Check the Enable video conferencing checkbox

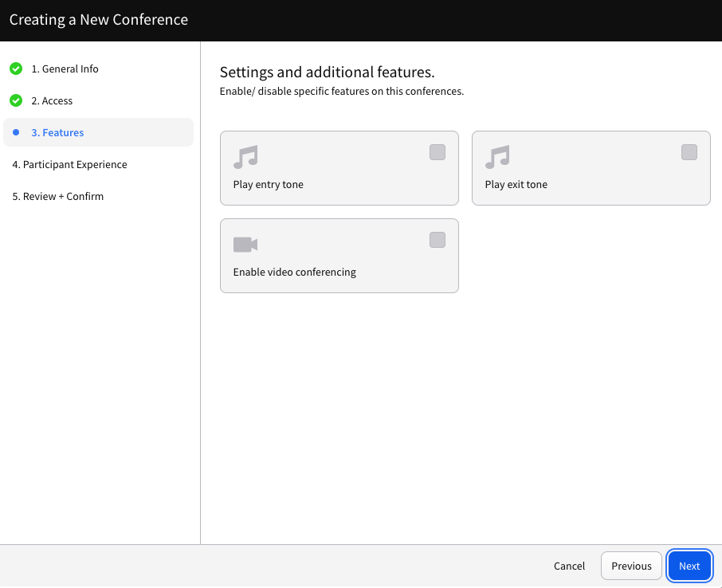tap(438, 240)
